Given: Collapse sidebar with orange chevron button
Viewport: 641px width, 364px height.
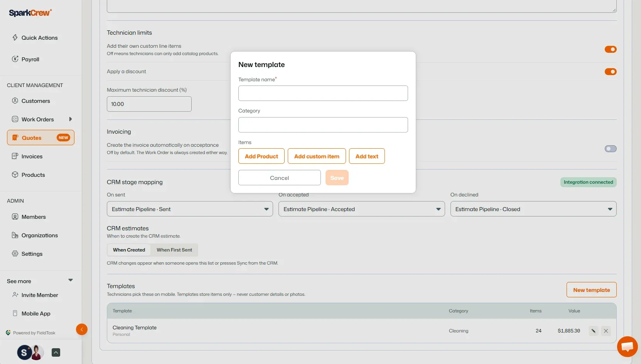Looking at the screenshot, I should click(82, 329).
